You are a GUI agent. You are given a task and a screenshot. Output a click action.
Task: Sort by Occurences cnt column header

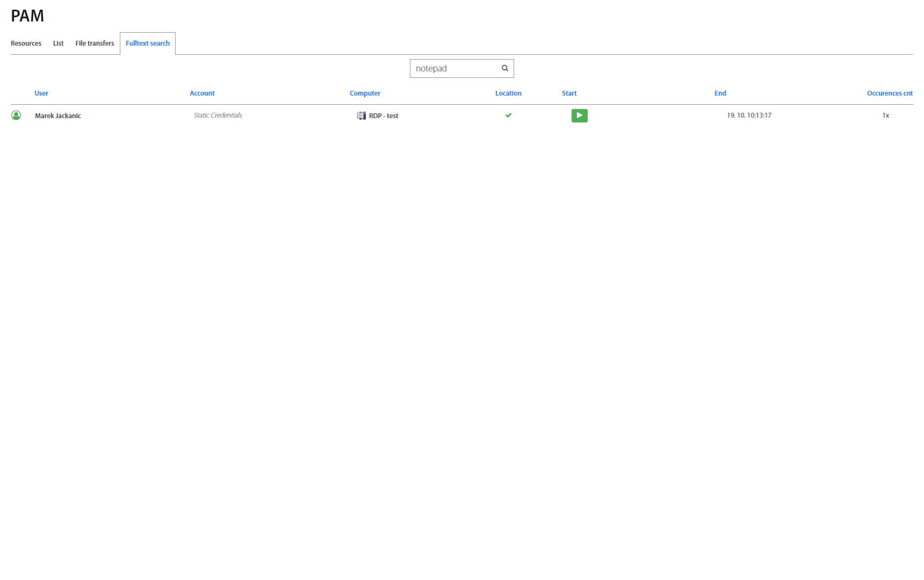(889, 93)
